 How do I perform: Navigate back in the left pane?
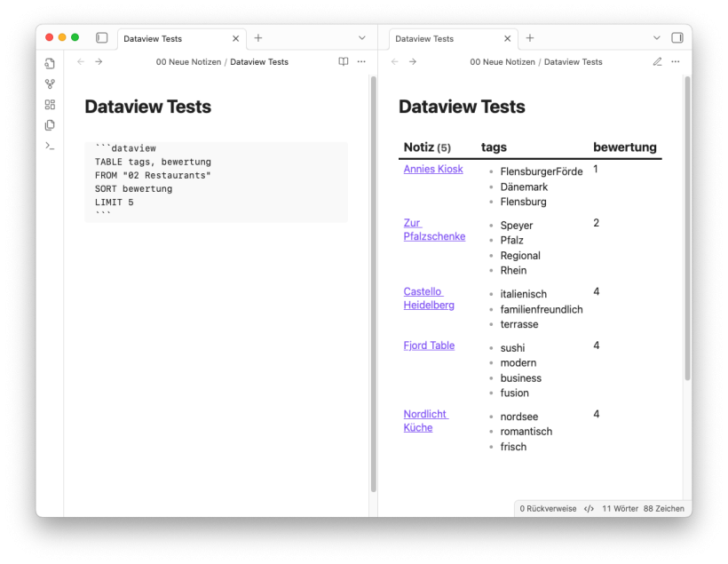(81, 62)
